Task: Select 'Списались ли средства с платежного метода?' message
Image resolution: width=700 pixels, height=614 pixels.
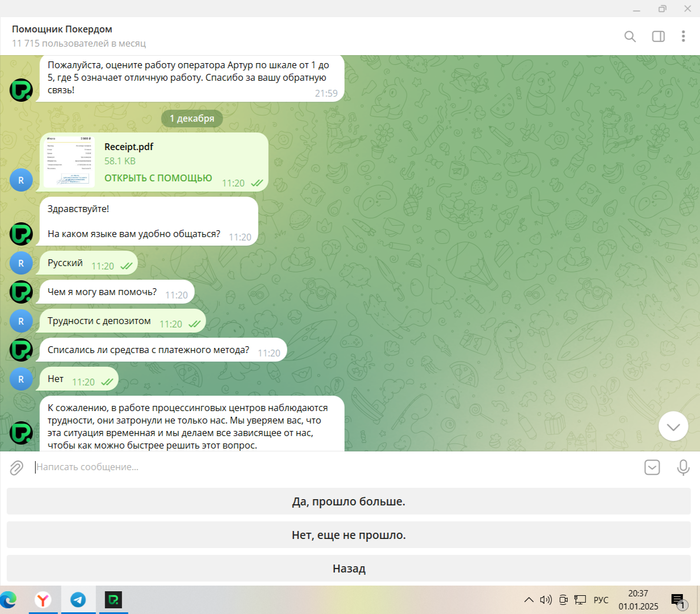Action: click(x=162, y=350)
